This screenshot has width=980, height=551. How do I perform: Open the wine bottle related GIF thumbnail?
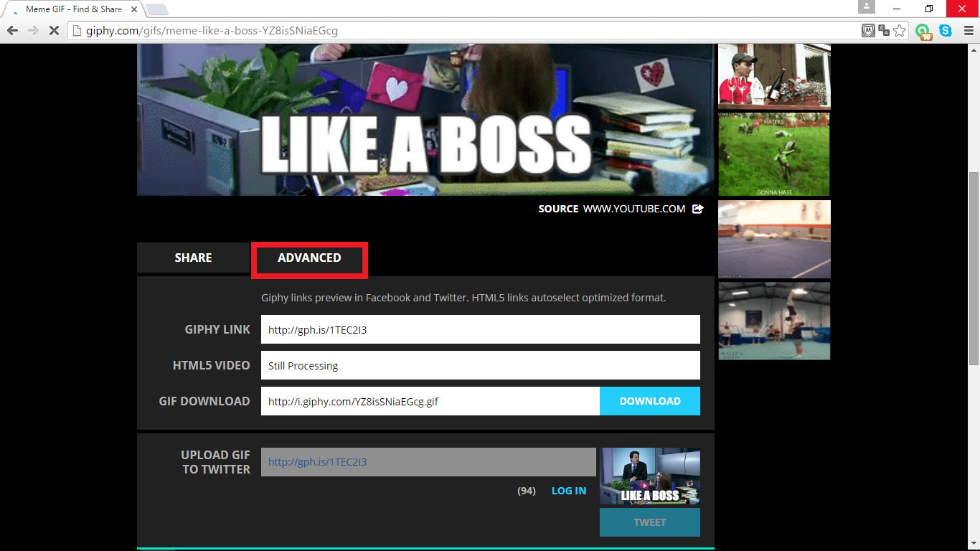[x=774, y=76]
